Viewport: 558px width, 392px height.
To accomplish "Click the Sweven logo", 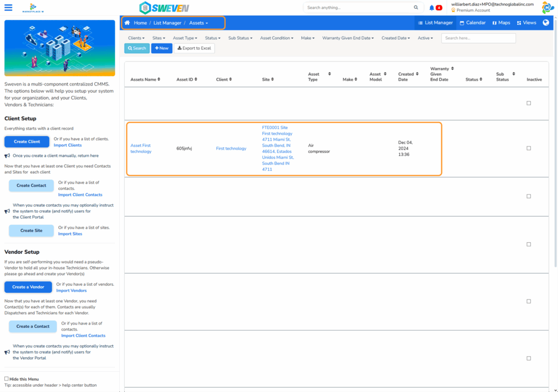I will pos(164,8).
